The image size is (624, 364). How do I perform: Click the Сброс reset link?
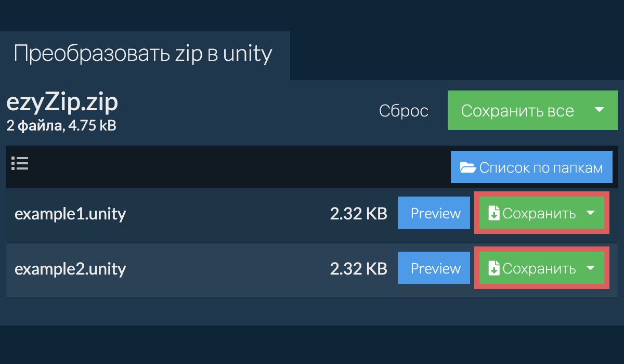point(404,111)
